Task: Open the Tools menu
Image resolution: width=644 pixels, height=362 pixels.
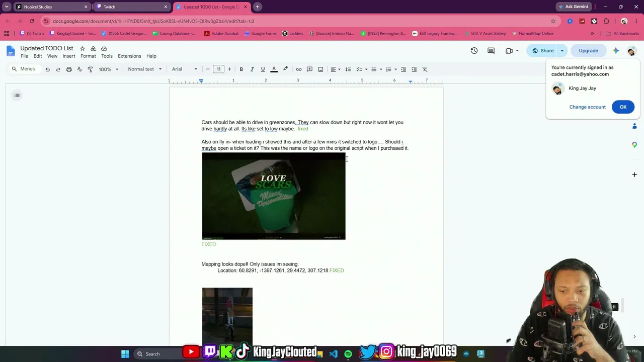Action: coord(107,56)
